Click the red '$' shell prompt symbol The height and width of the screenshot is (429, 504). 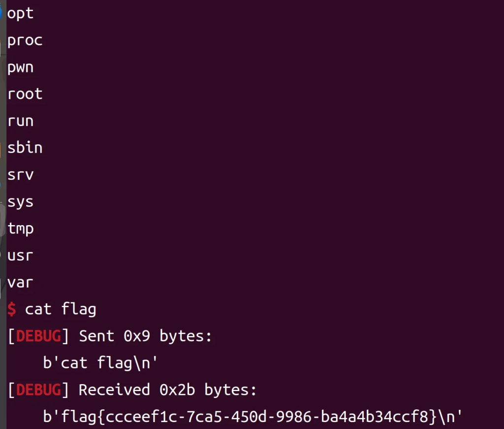coord(12,310)
